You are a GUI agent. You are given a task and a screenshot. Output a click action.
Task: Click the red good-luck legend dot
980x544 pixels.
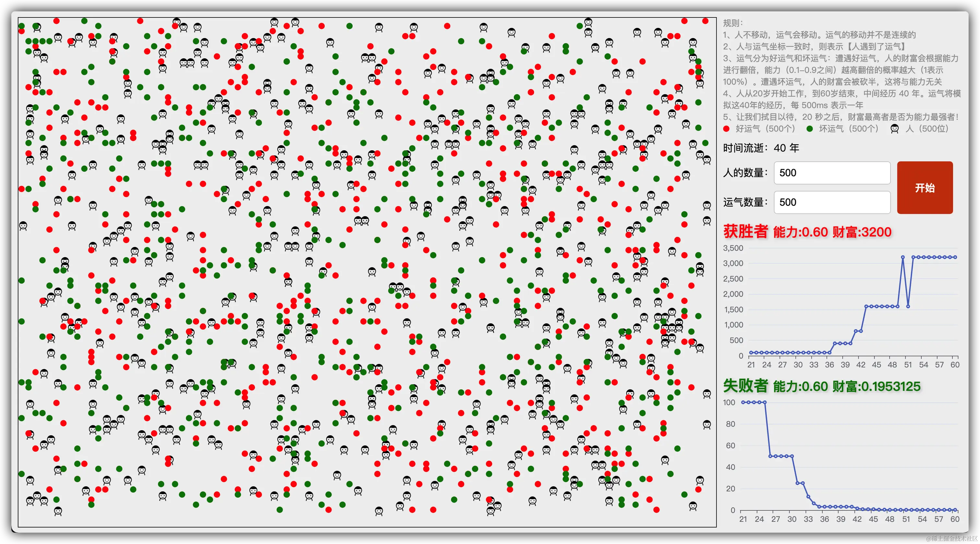[x=726, y=129]
